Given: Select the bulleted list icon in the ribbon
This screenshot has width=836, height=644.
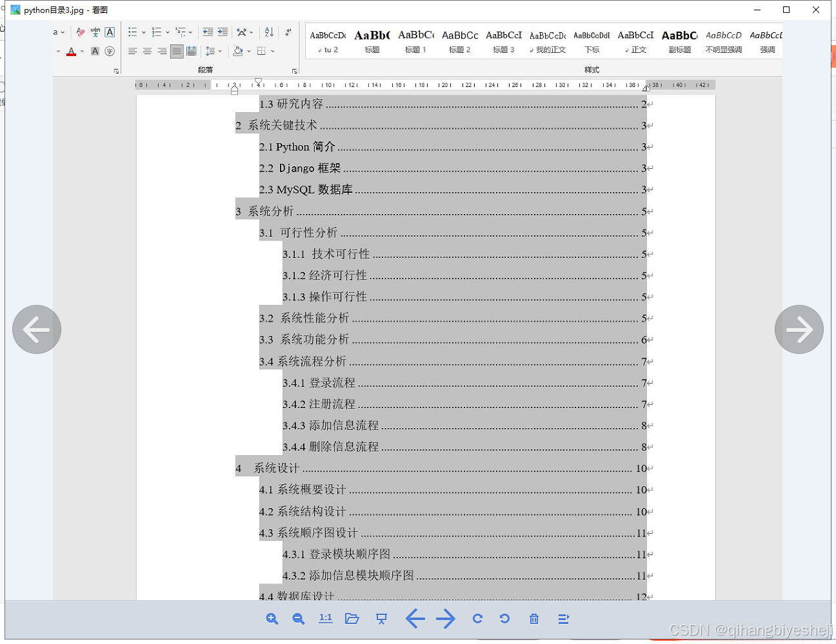Looking at the screenshot, I should (134, 32).
